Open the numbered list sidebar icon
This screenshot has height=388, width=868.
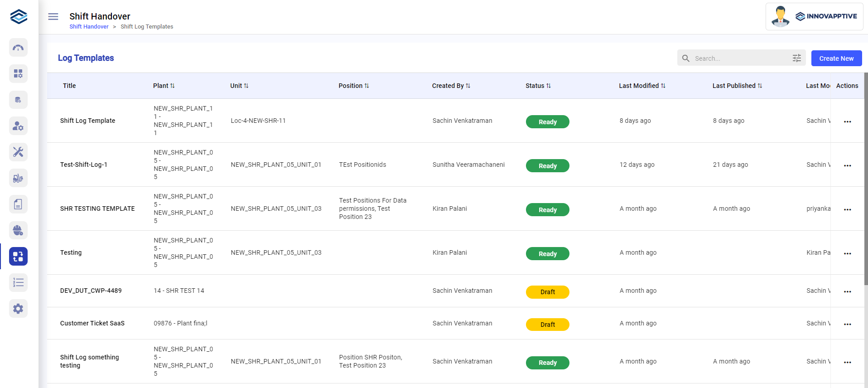tap(18, 283)
